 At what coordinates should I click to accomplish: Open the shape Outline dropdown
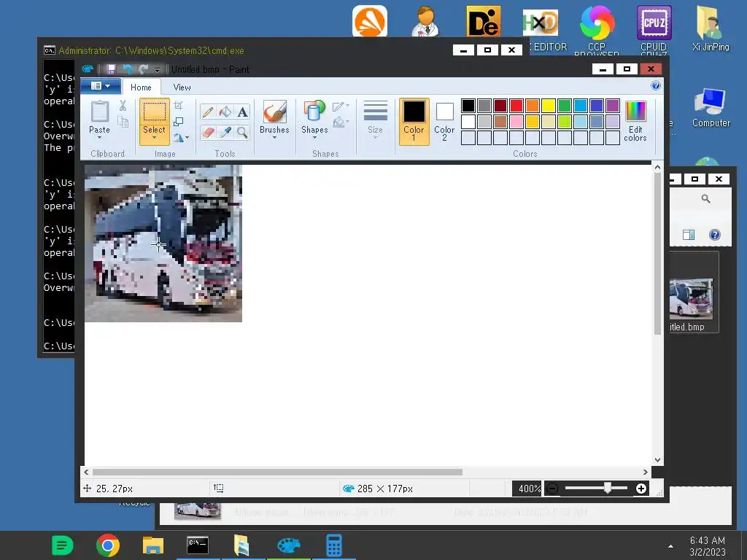[x=341, y=106]
